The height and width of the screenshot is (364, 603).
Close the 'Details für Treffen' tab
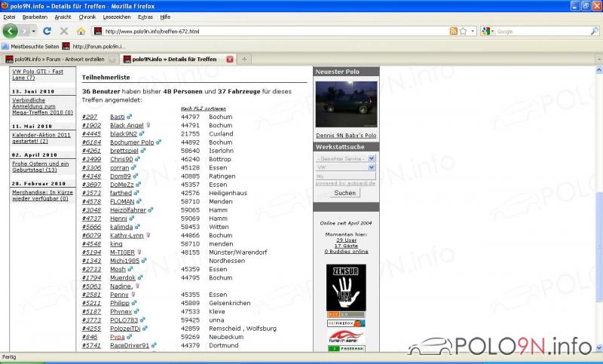click(x=230, y=59)
